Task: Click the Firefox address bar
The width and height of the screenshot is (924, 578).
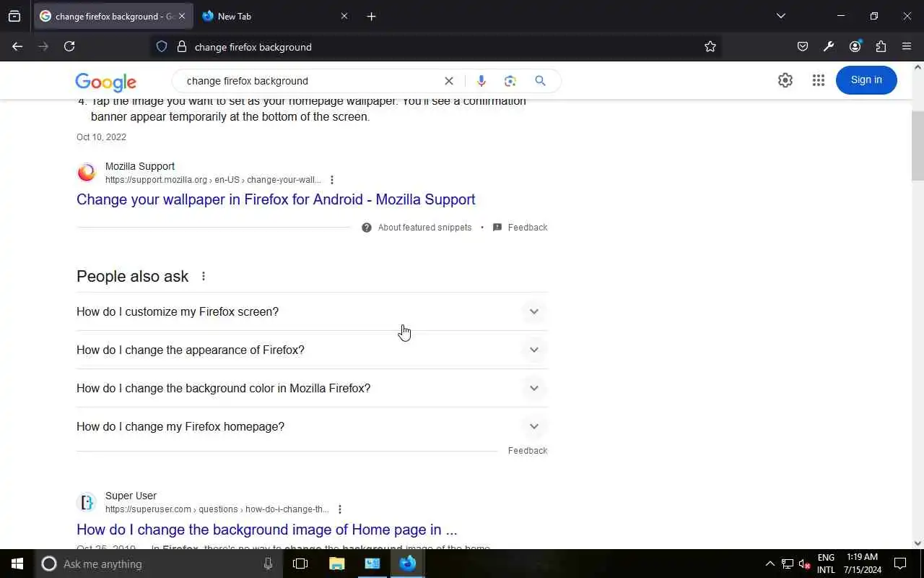Action: pyautogui.click(x=436, y=47)
